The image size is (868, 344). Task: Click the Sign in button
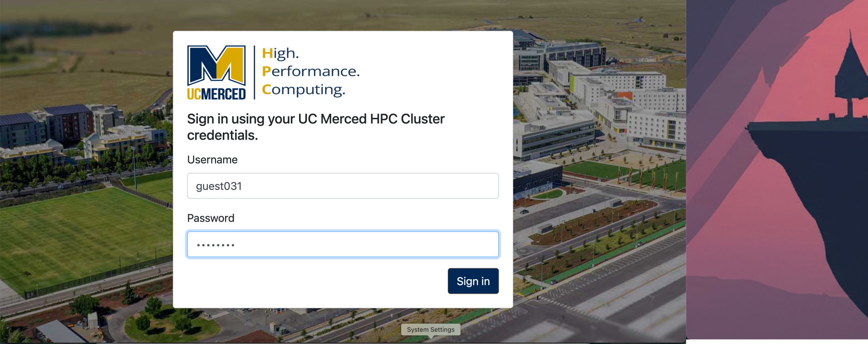[x=473, y=281]
